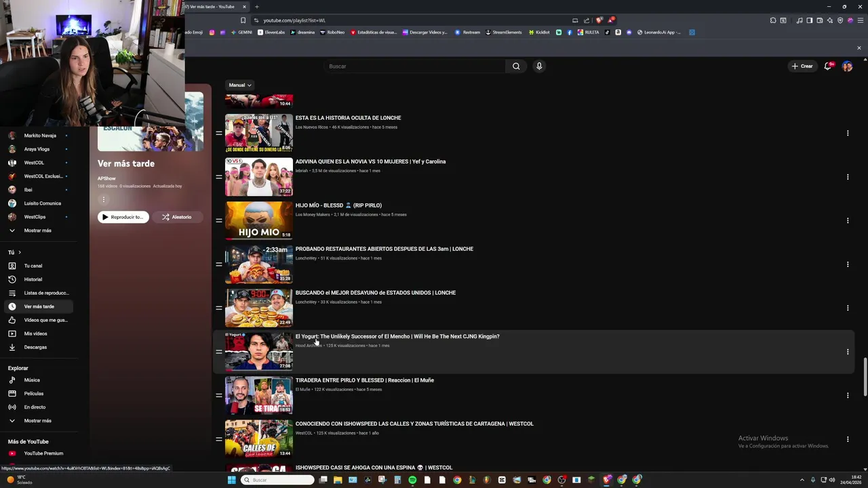868x488 pixels.
Task: Open video 'ADIVINA QUIEN ES LA NOVIA VS 10 MUJERES'
Action: [x=370, y=161]
